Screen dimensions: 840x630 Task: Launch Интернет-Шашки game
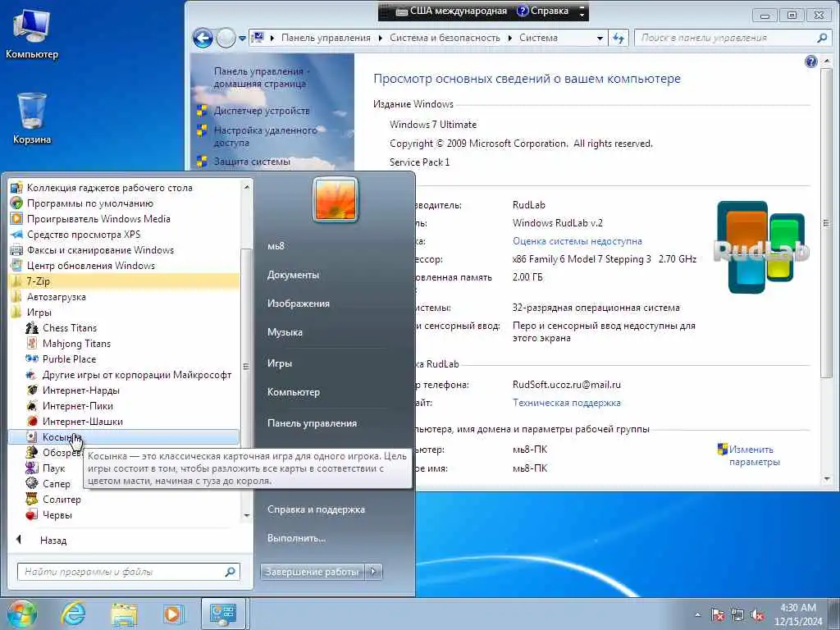pos(83,421)
